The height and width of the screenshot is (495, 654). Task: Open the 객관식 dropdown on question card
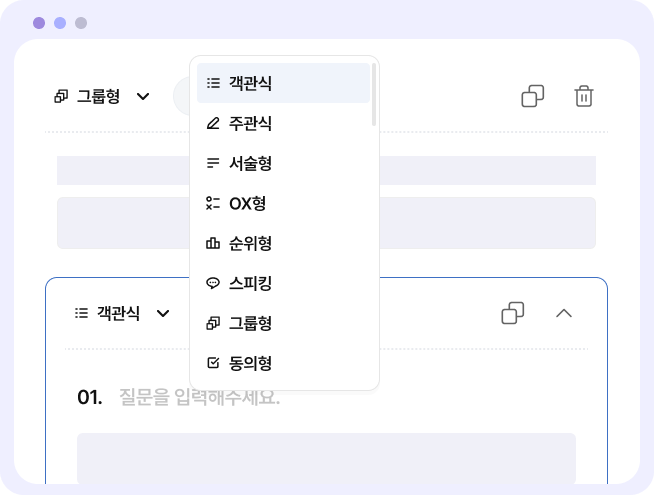click(122, 313)
